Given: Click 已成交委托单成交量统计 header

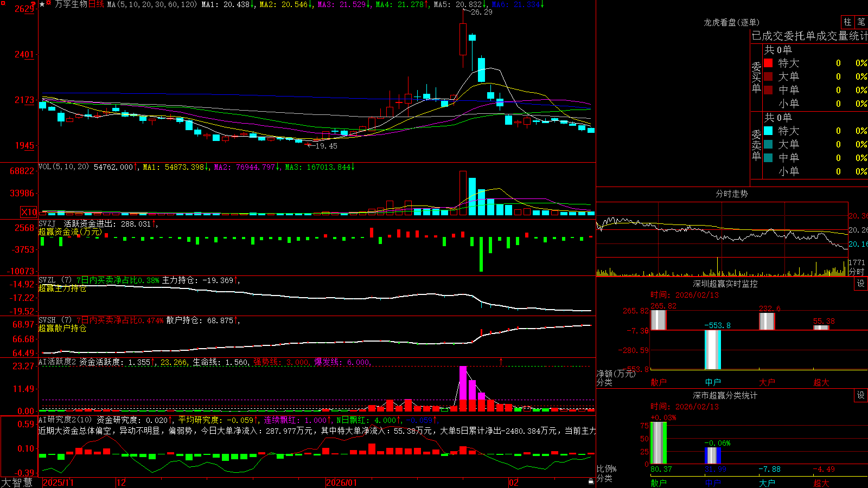Looking at the screenshot, I should [809, 36].
